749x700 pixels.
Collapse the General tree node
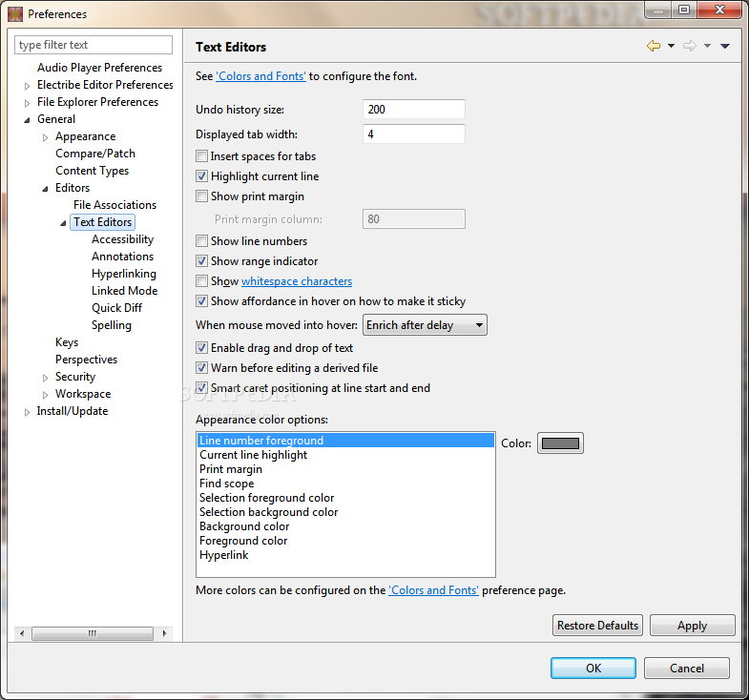(28, 120)
